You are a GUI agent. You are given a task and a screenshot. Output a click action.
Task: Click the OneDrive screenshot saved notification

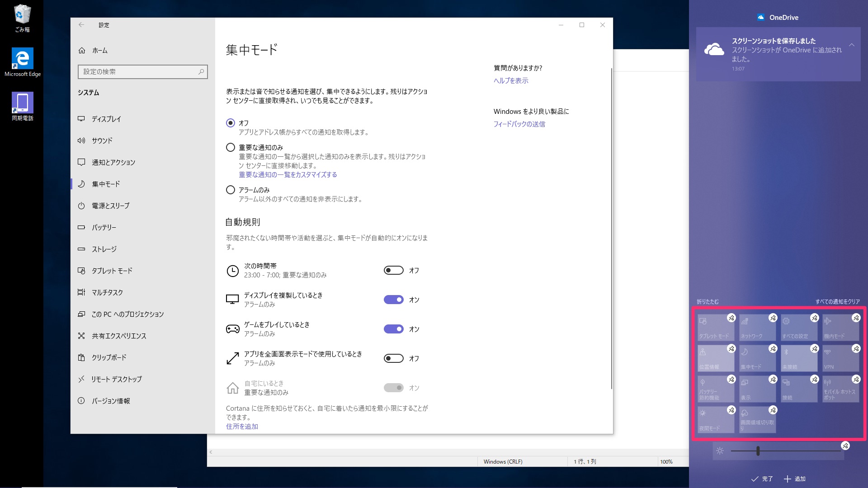tap(778, 54)
